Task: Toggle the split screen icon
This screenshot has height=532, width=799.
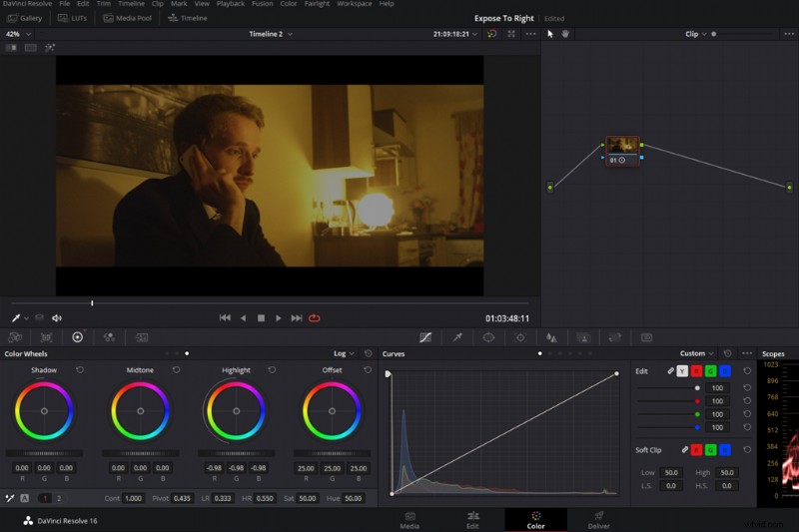Action: click(31, 48)
